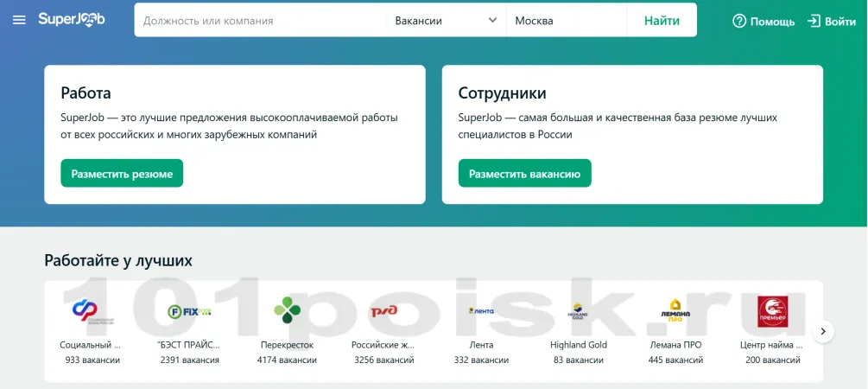868x389 pixels.
Task: Click 332 вакансии text
Action: 481,360
